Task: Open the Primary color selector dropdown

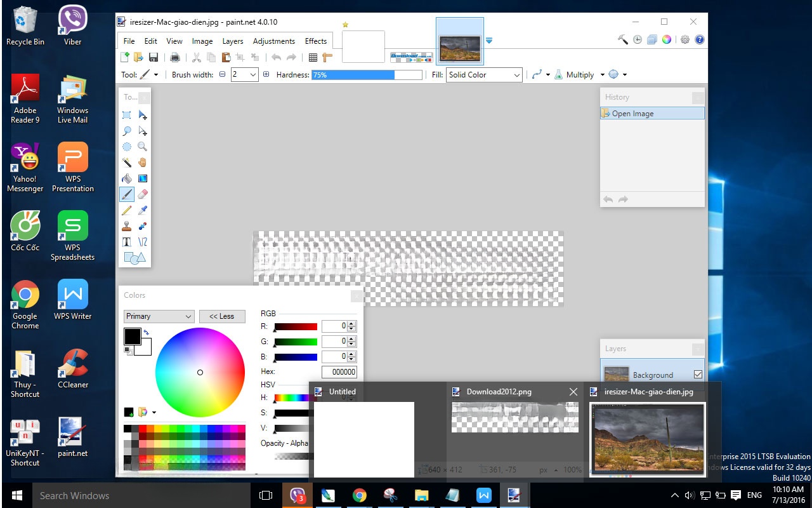Action: 159,316
